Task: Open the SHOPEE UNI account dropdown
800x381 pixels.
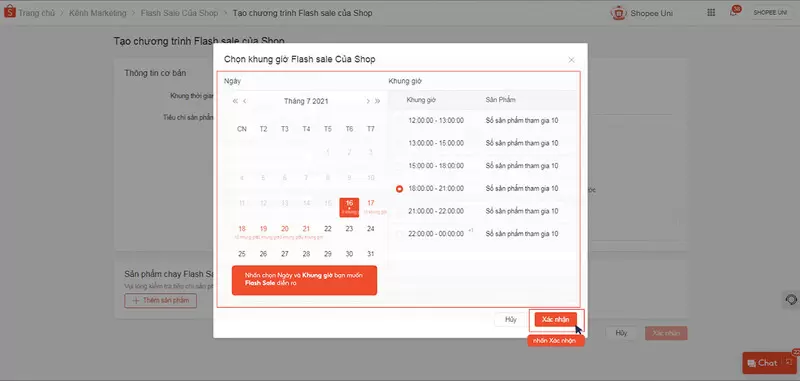Action: tap(770, 13)
